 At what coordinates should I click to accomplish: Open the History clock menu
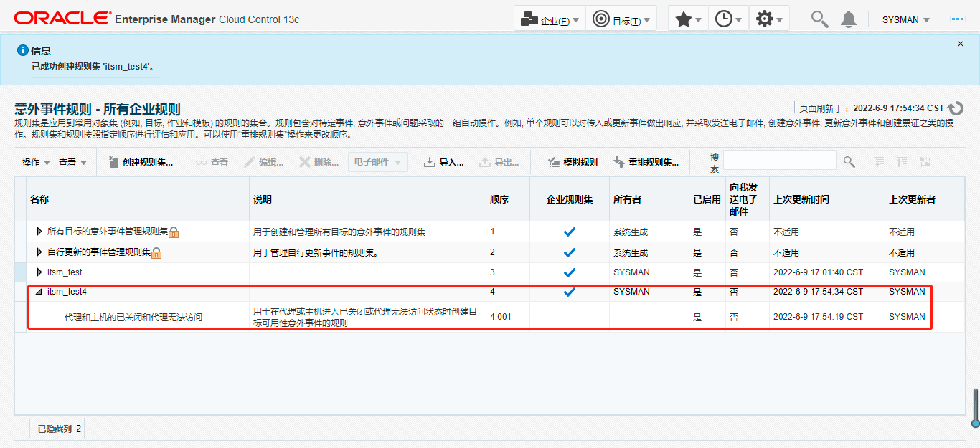pyautogui.click(x=728, y=19)
